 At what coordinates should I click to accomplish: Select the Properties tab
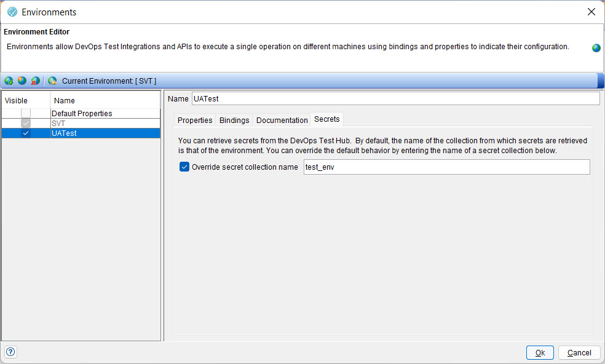tap(195, 120)
